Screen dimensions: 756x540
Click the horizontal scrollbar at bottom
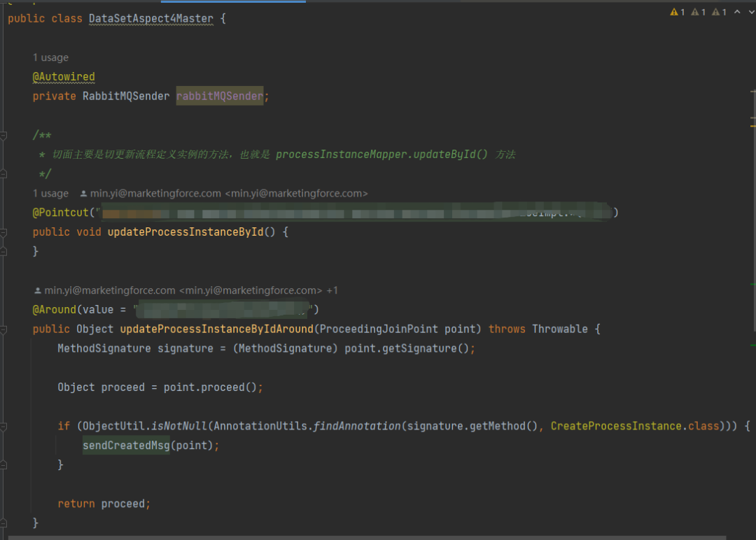[x=367, y=538]
